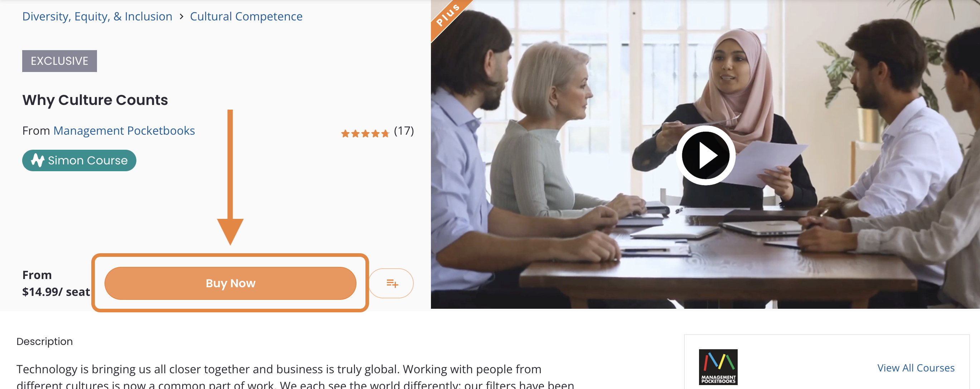980x389 pixels.
Task: Click the Simon waveform icon in badge
Action: [x=37, y=160]
